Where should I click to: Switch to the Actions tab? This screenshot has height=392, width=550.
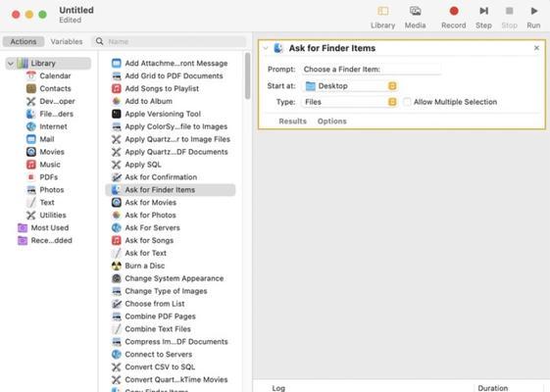pos(24,41)
